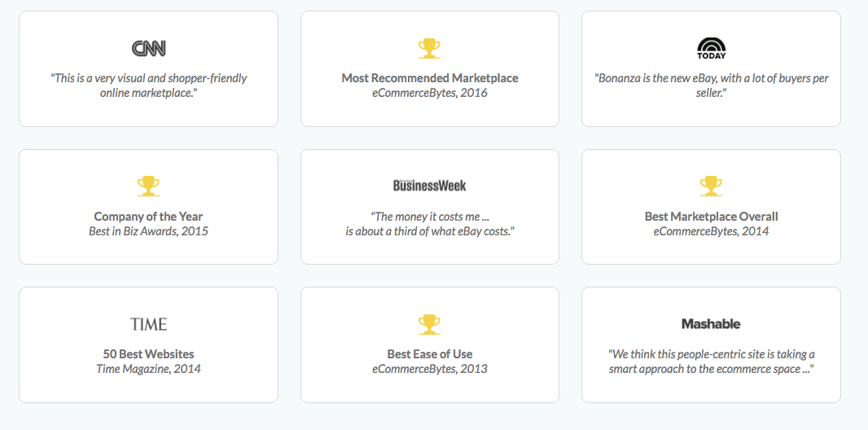Click the eCommerceBytes, 2013 text
The width and height of the screenshot is (868, 430).
point(430,369)
